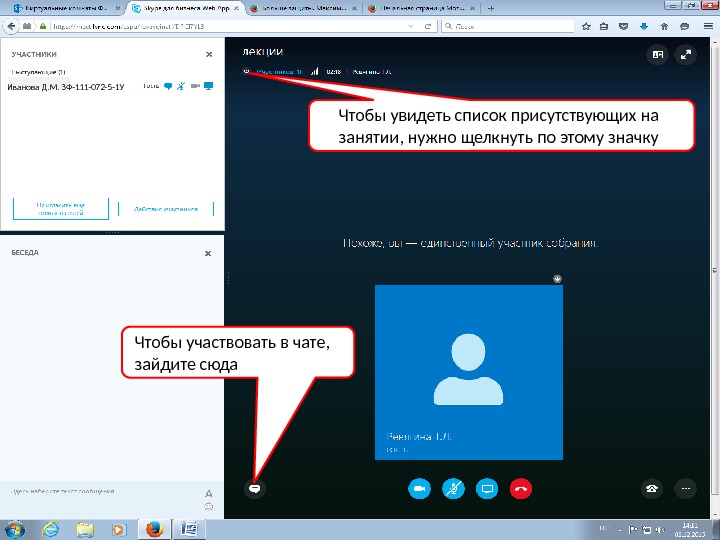Turn on the video camera button
The image size is (720, 540).
[419, 489]
